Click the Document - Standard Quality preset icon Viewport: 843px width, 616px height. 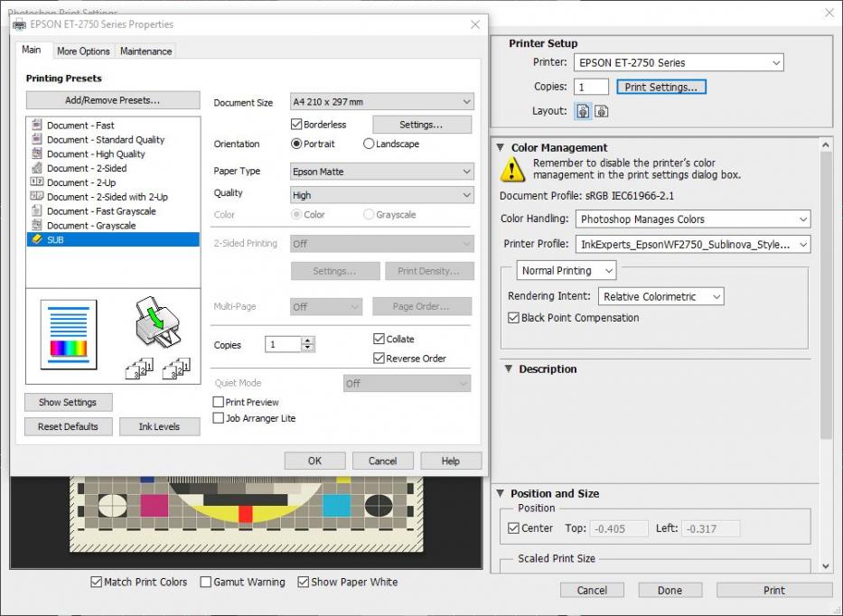pos(36,139)
